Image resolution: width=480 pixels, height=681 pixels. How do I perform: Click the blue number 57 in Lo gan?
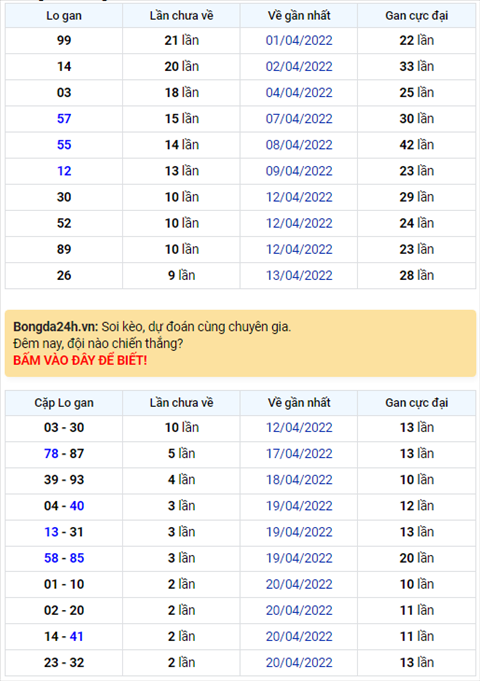click(64, 119)
